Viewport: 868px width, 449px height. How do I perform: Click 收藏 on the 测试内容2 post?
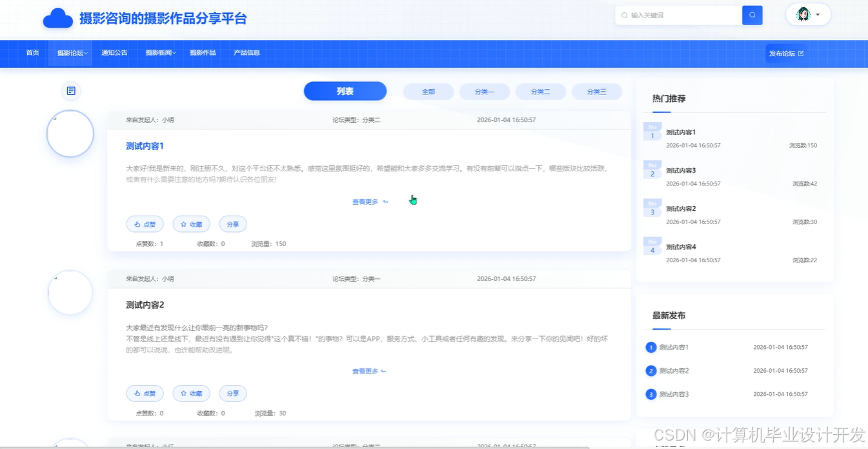click(x=191, y=393)
